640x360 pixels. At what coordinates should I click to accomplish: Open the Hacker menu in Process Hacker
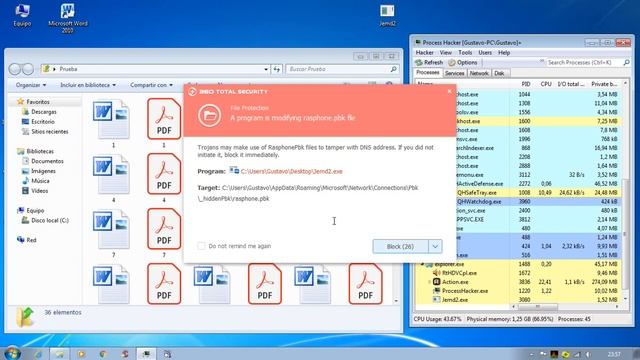tap(424, 53)
